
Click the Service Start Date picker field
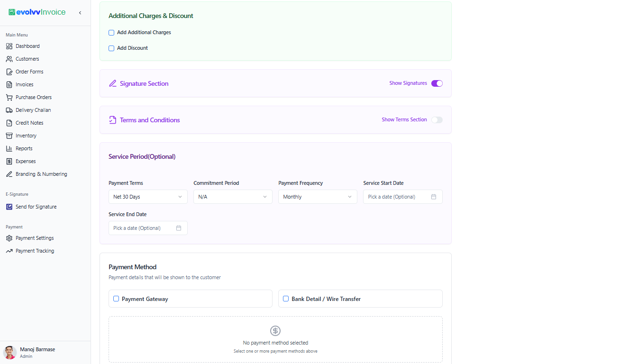coord(403,197)
